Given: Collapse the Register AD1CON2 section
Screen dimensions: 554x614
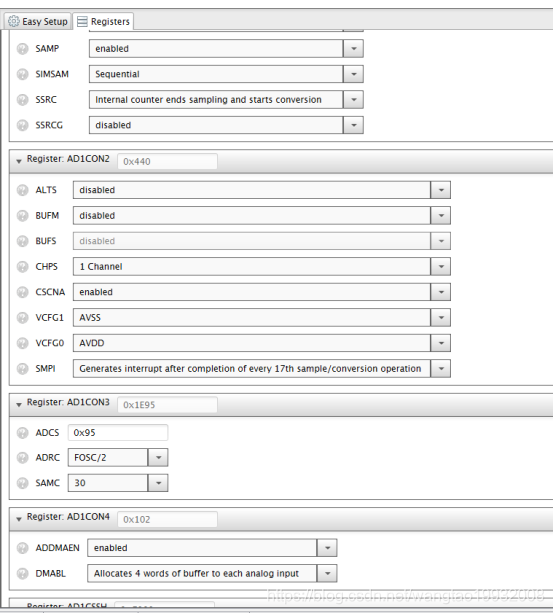Looking at the screenshot, I should tap(19, 161).
